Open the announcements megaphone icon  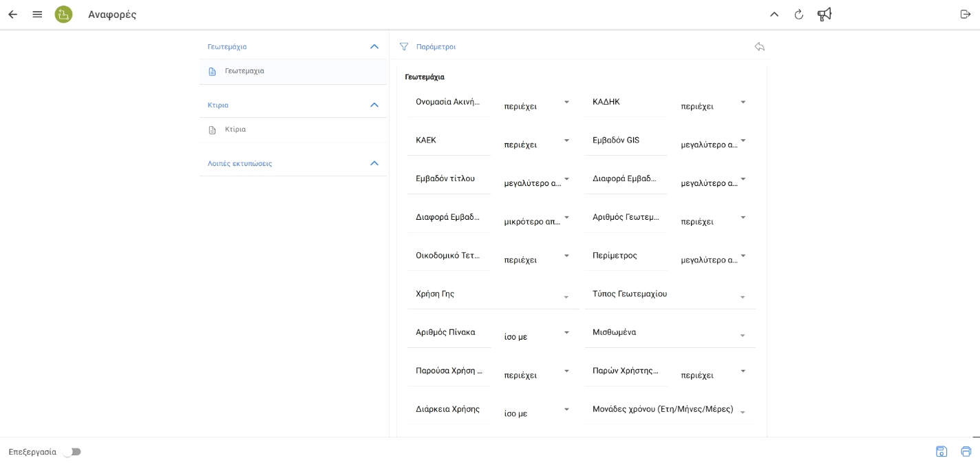click(x=824, y=14)
